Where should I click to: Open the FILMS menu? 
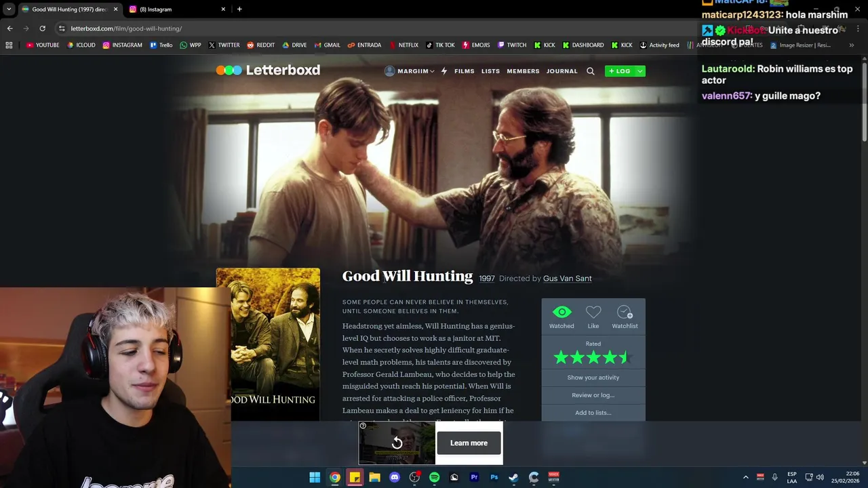coord(464,71)
